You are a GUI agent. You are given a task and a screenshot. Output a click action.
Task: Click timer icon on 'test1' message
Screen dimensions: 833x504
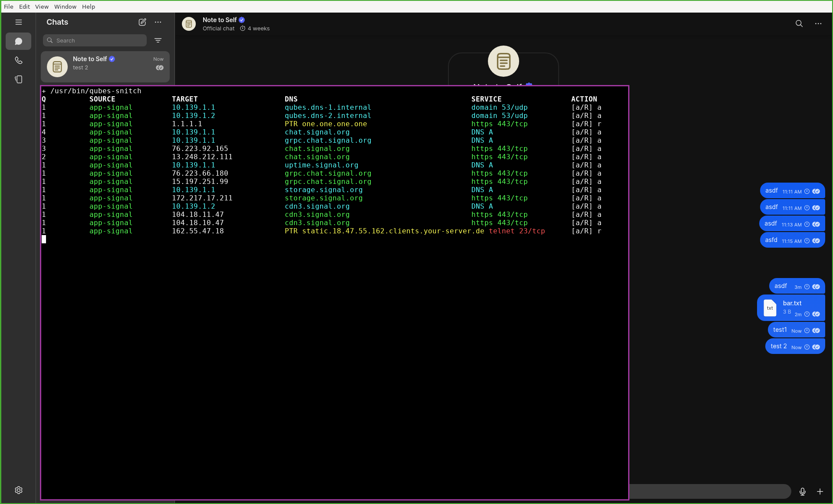coord(807,331)
